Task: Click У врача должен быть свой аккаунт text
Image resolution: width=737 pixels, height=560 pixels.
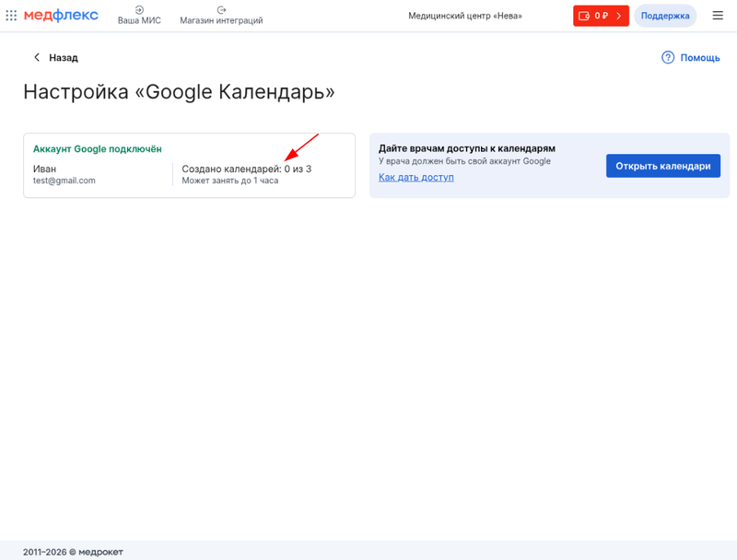Action: coord(464,161)
